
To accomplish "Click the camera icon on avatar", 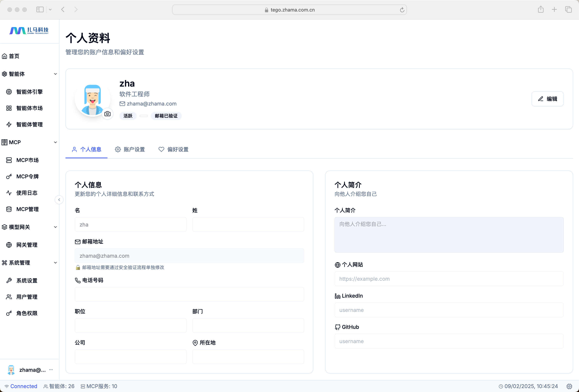I will click(107, 114).
